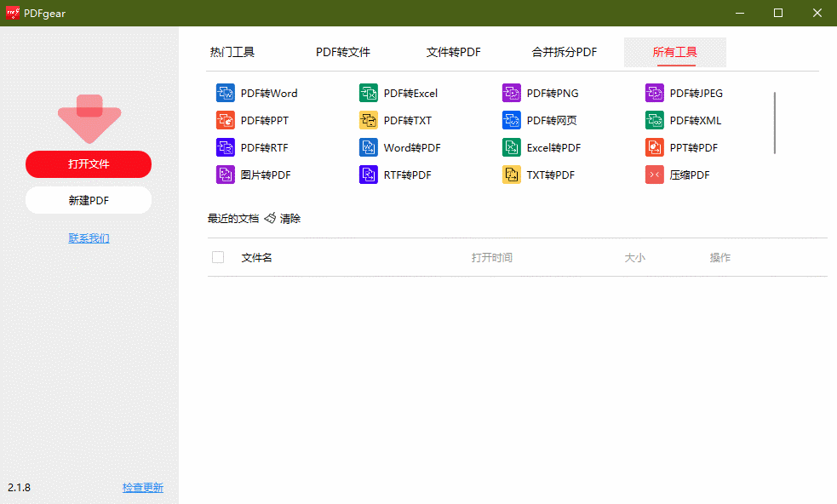Select the Excel转PDF tool icon
Image resolution: width=837 pixels, height=504 pixels.
coord(512,147)
